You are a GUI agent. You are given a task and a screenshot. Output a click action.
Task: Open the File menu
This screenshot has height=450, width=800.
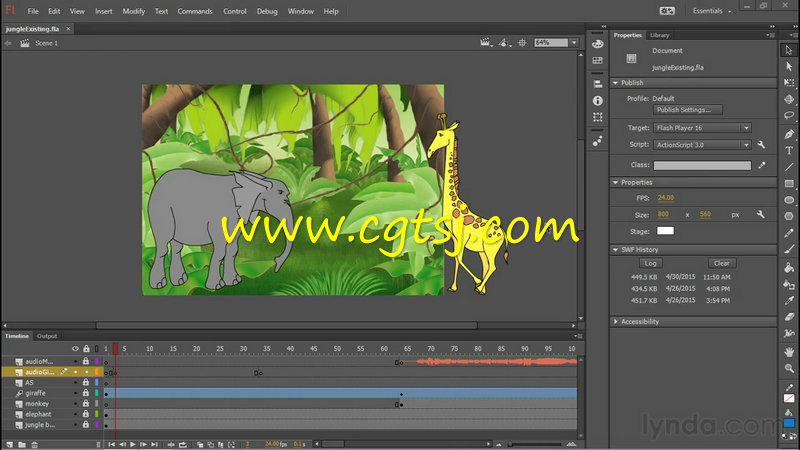pos(33,11)
